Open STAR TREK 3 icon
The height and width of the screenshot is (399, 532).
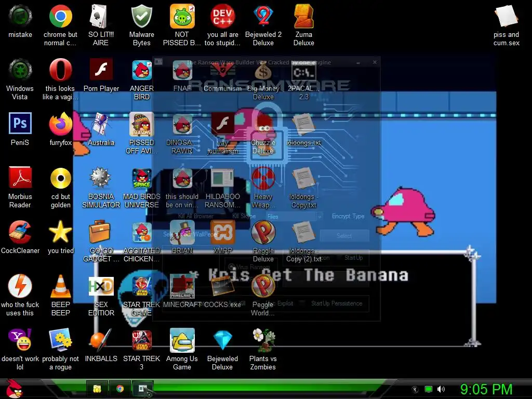click(141, 340)
